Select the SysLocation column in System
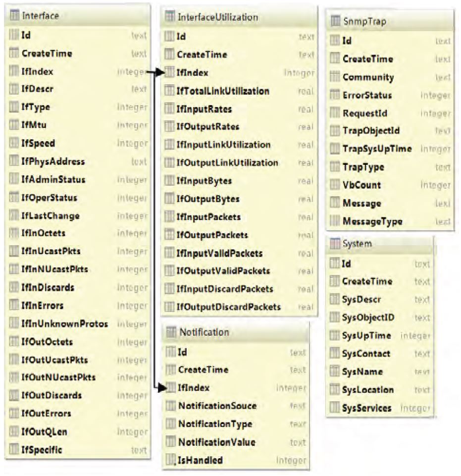Image resolution: width=461 pixels, height=476 pixels. (x=367, y=390)
